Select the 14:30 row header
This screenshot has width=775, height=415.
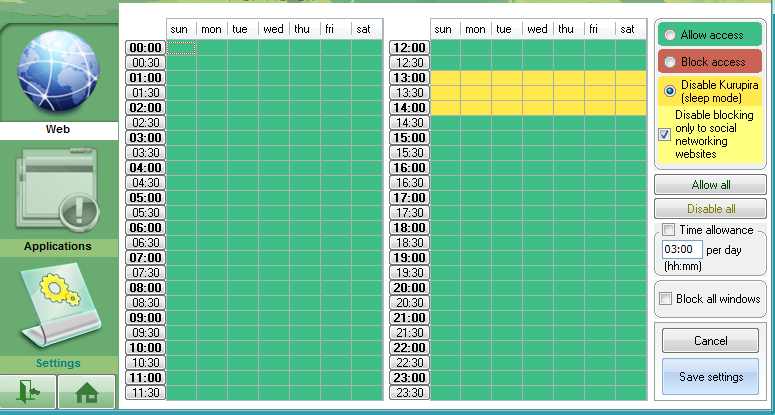tap(410, 123)
